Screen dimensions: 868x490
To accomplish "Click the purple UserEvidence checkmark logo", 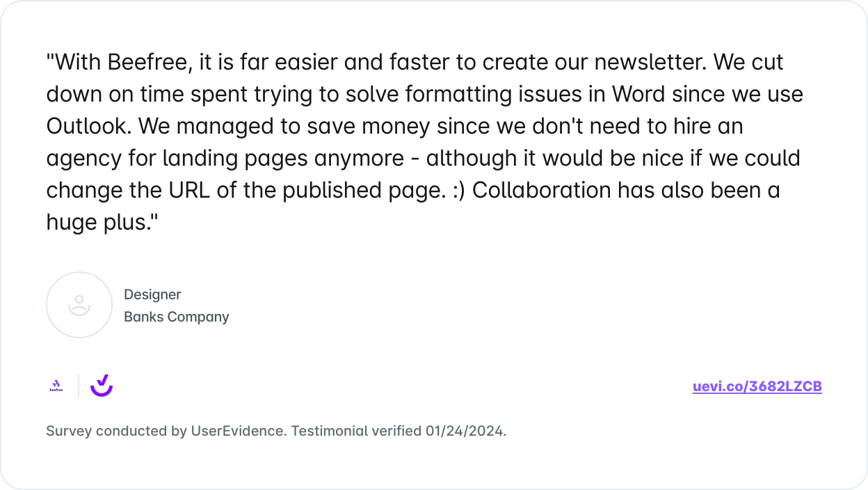I will pyautogui.click(x=102, y=385).
